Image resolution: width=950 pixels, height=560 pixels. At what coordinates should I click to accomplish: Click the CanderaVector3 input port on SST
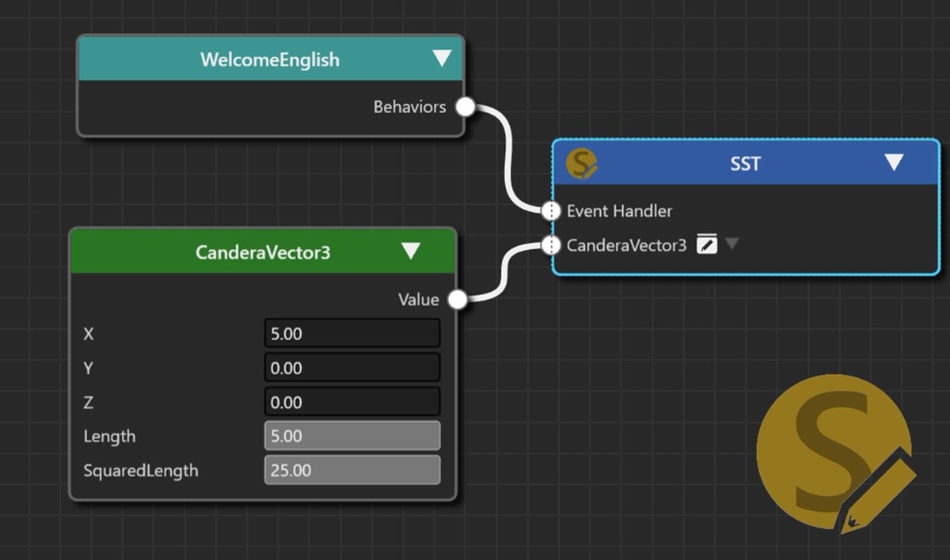click(x=551, y=244)
